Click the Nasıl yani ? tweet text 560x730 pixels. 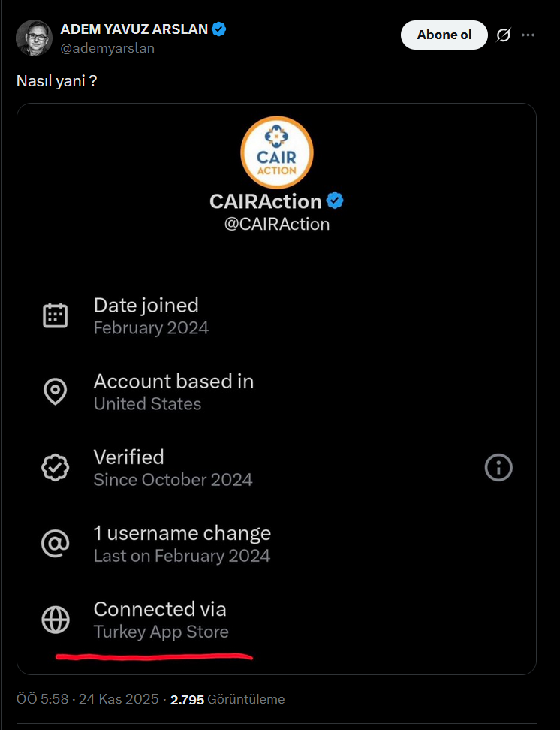[56, 80]
